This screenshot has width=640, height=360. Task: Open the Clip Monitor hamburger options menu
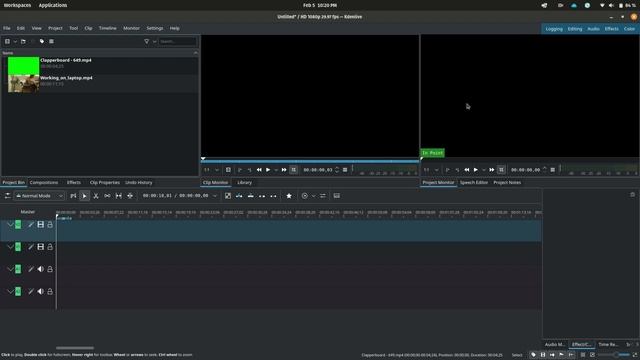[345, 170]
